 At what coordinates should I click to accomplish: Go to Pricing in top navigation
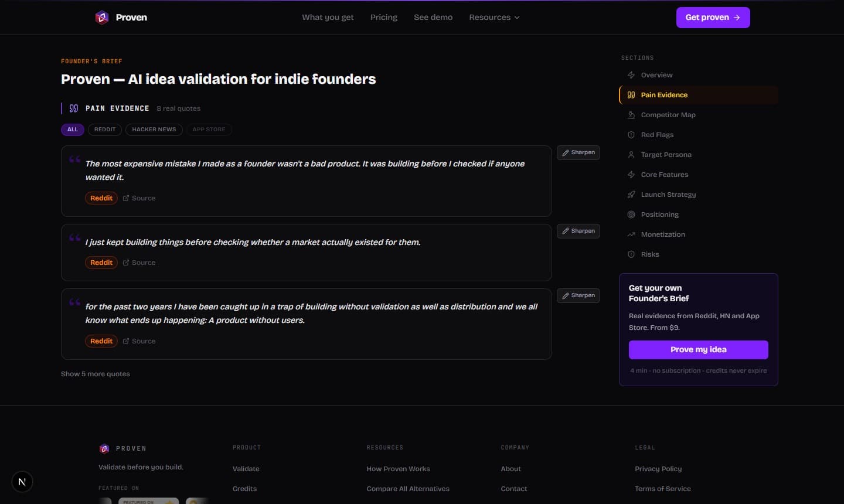point(384,18)
